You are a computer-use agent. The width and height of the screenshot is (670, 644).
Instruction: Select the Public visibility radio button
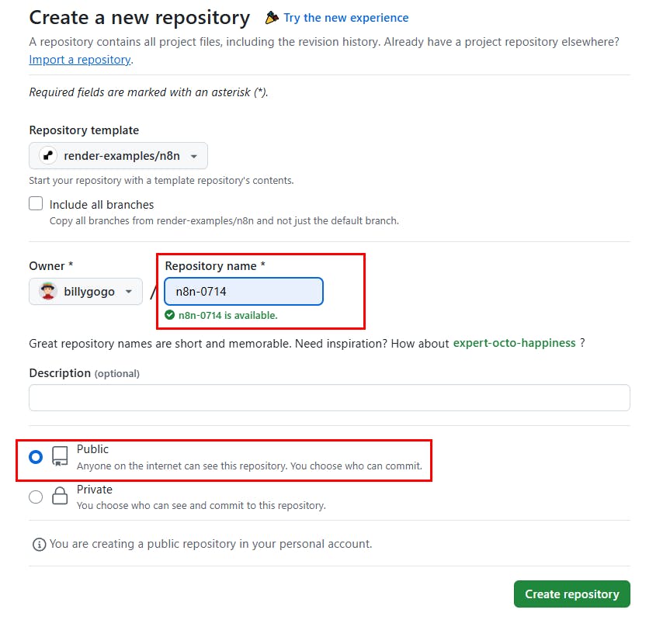(36, 457)
